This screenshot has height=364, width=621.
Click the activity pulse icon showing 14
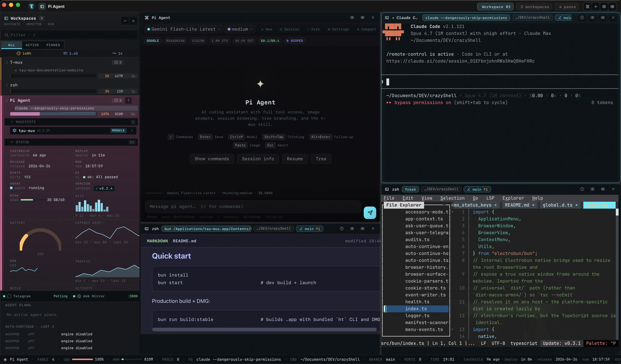coord(114,53)
